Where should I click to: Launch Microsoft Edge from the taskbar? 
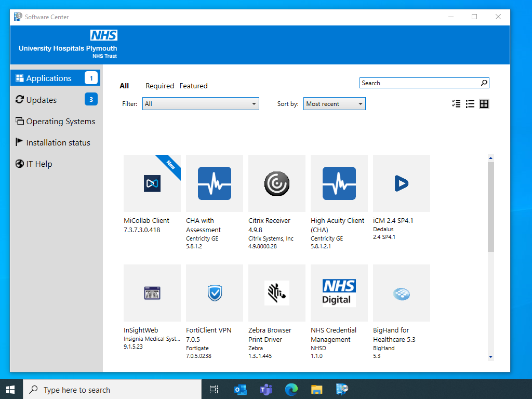coord(291,390)
